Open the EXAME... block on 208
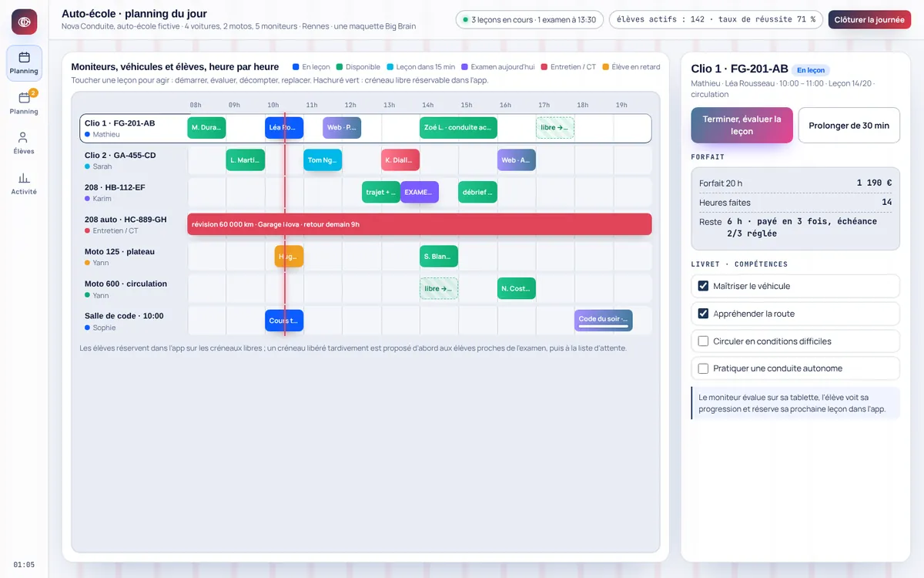924x578 pixels. (x=420, y=192)
